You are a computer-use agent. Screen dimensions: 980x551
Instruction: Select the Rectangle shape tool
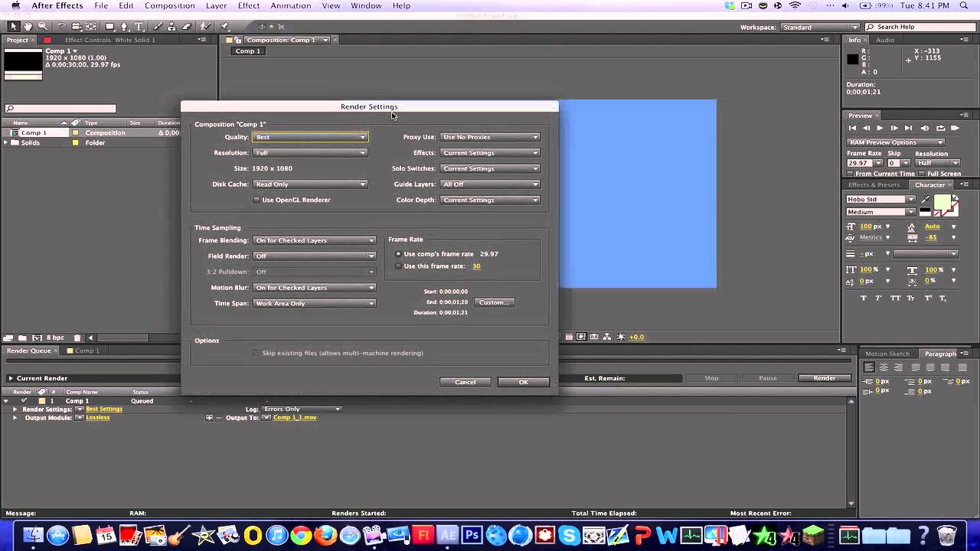pyautogui.click(x=109, y=27)
